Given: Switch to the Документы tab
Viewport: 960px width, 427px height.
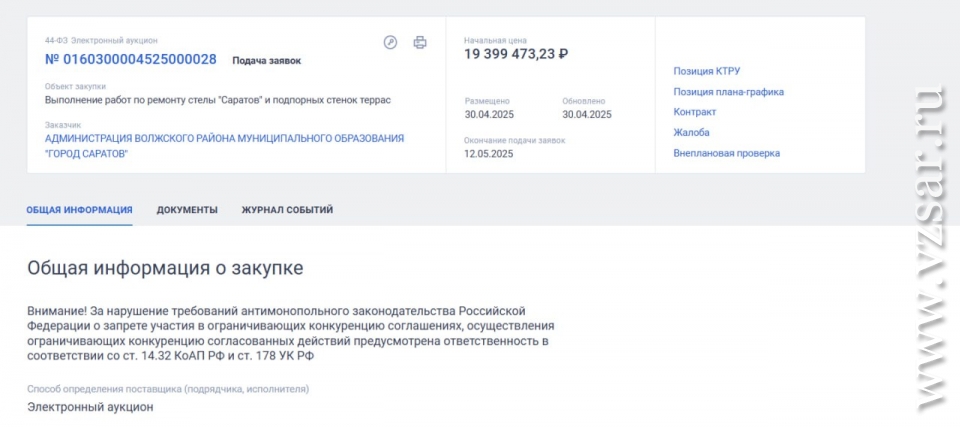Looking at the screenshot, I should [187, 210].
